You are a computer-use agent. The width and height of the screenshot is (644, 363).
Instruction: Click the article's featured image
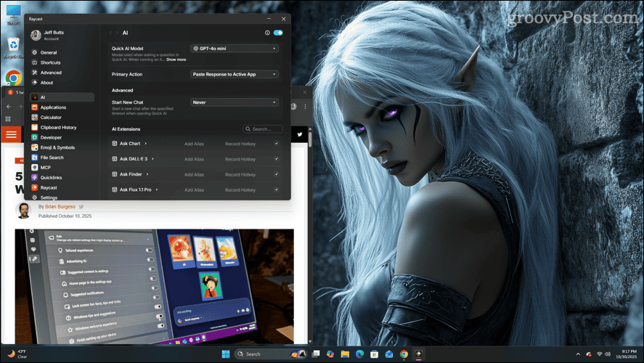pyautogui.click(x=155, y=286)
